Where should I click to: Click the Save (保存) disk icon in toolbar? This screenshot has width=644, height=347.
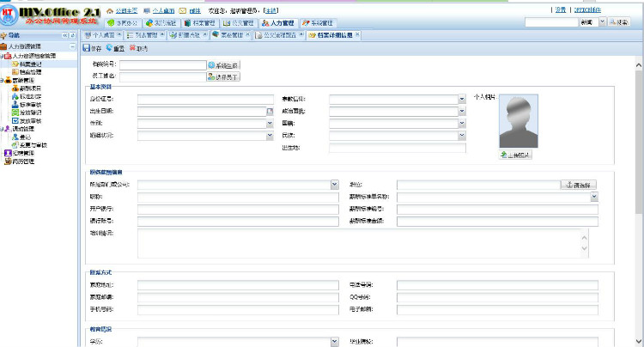(x=86, y=48)
